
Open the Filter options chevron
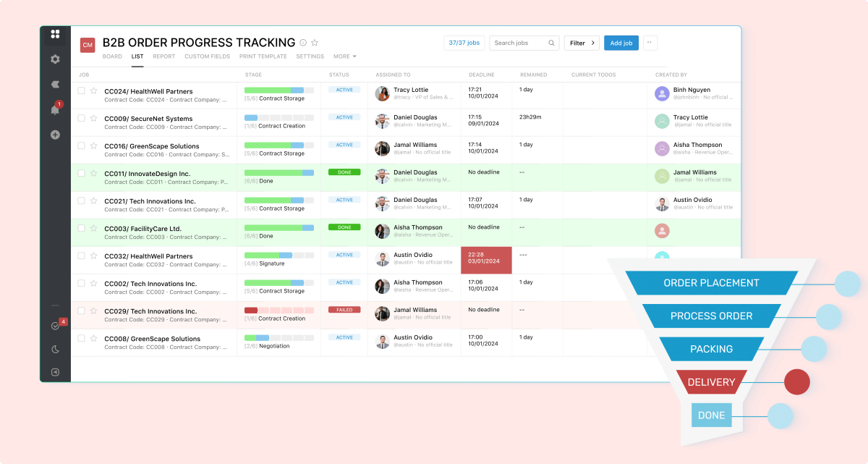point(592,43)
